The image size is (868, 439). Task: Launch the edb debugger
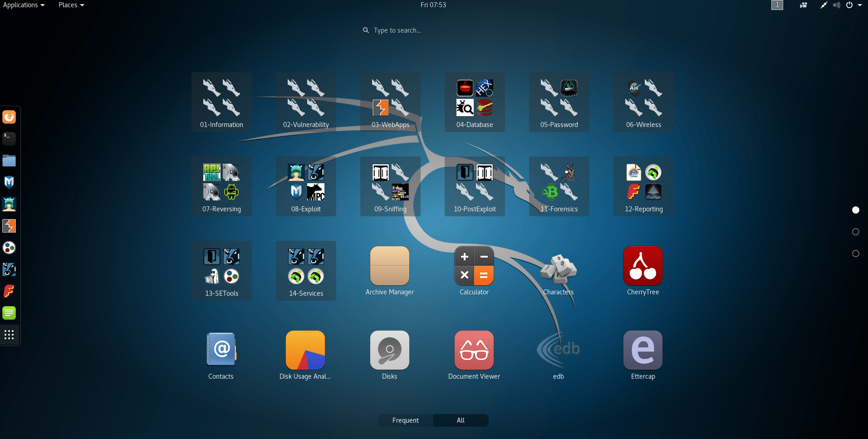click(x=559, y=355)
